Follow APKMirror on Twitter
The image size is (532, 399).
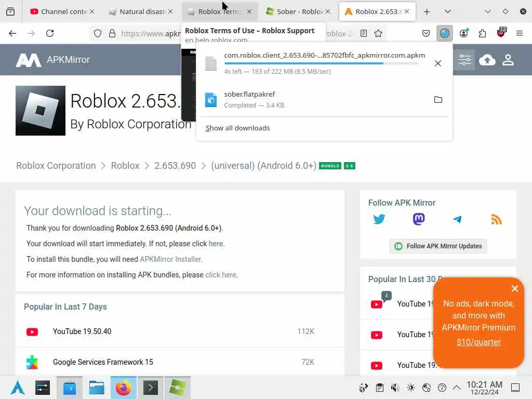[x=379, y=219]
